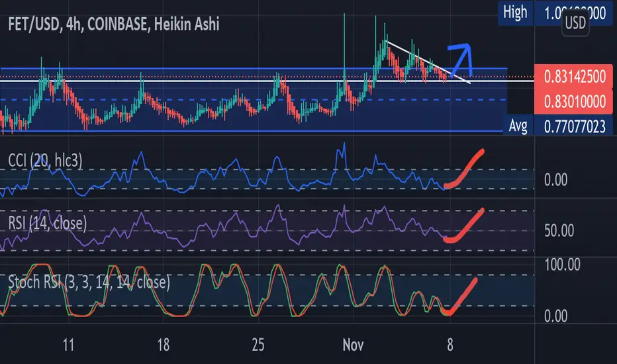
Task: Select the CCI (20, hlc3) indicator label
Action: coord(45,161)
